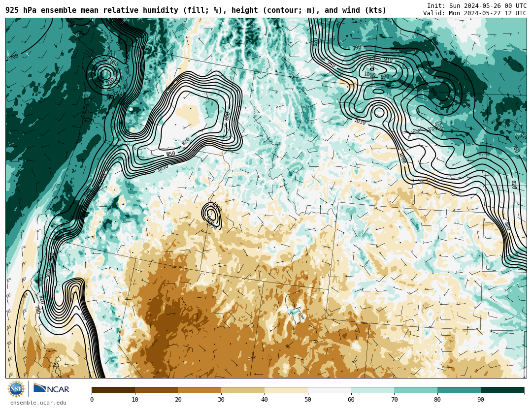Click the colorbar tick label 10

[135, 400]
